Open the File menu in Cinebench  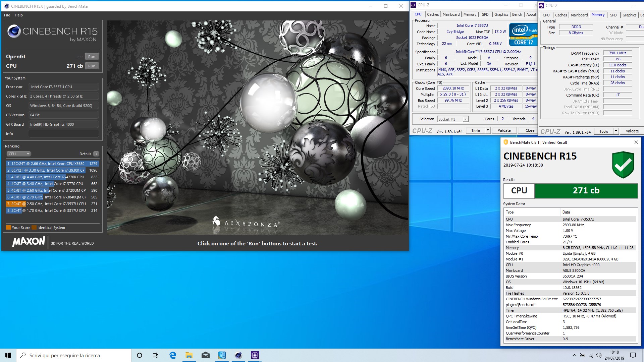(x=7, y=15)
